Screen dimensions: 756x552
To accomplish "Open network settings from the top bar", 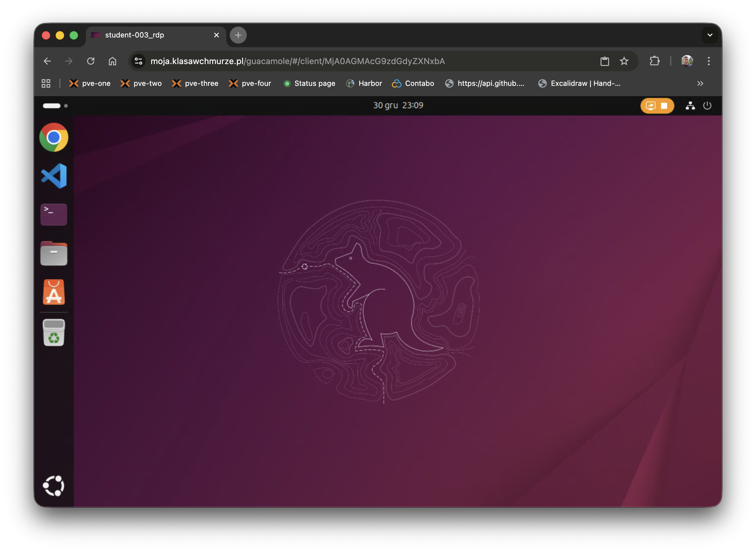I will [x=690, y=106].
